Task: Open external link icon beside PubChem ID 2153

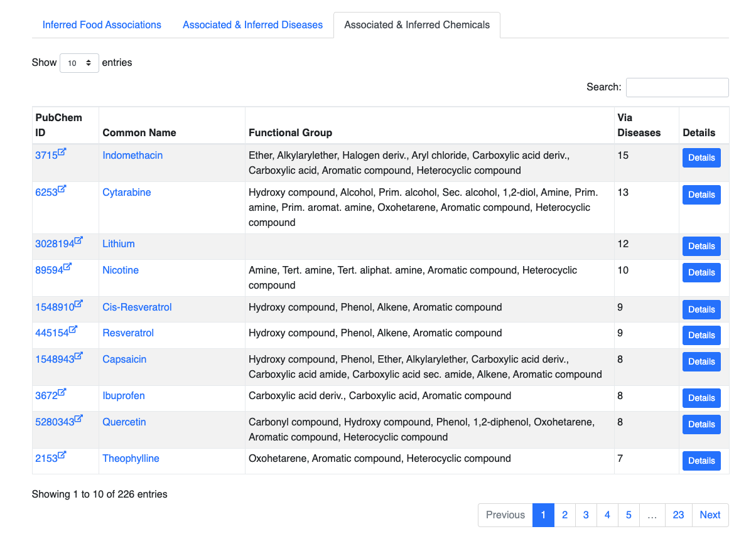Action: coord(62,456)
